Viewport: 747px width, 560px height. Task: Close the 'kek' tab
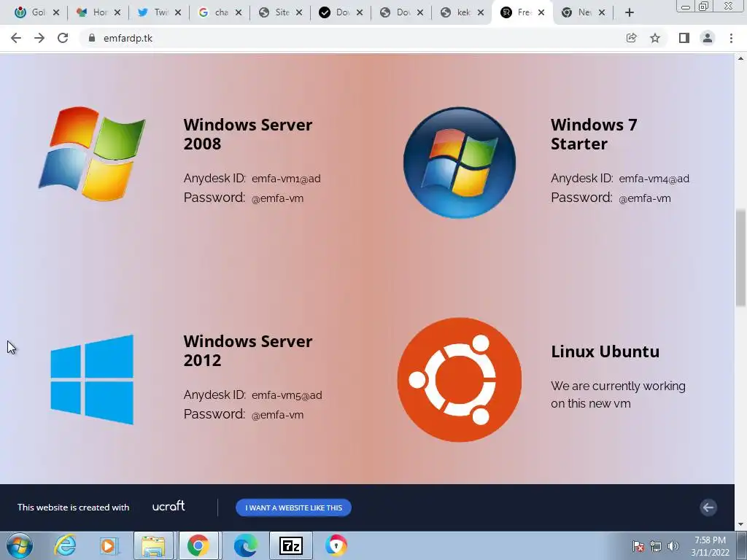[481, 13]
